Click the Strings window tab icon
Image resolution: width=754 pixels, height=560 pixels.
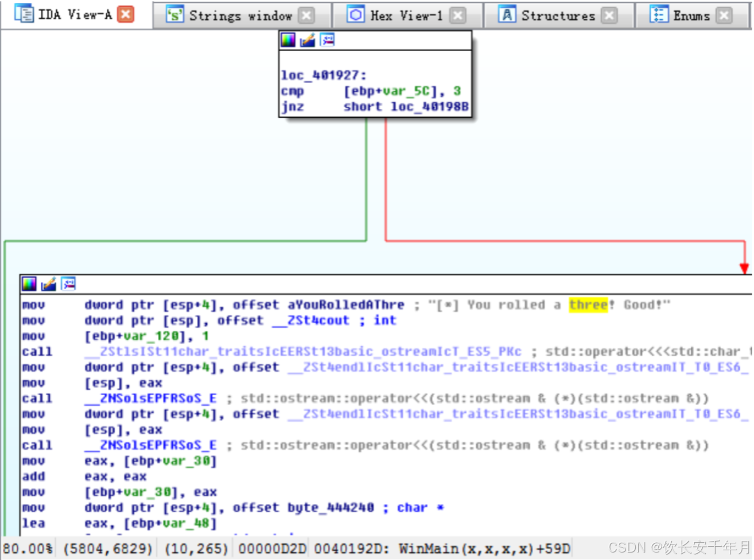tap(174, 15)
